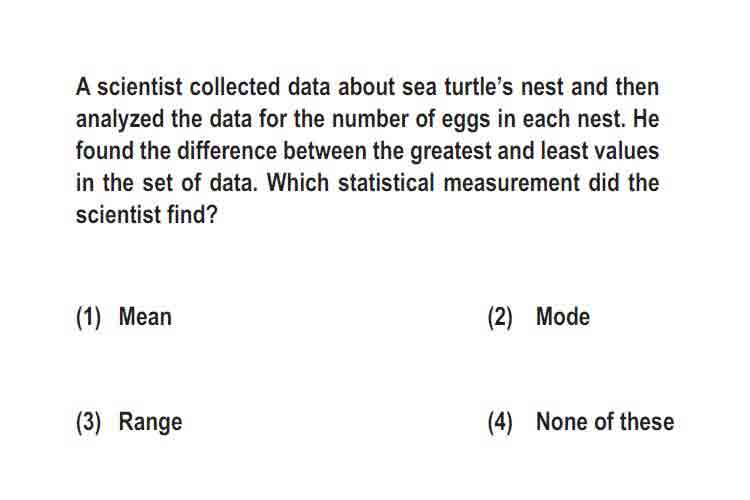Choose Range as the answer
The height and width of the screenshot is (500, 750).
tap(150, 422)
